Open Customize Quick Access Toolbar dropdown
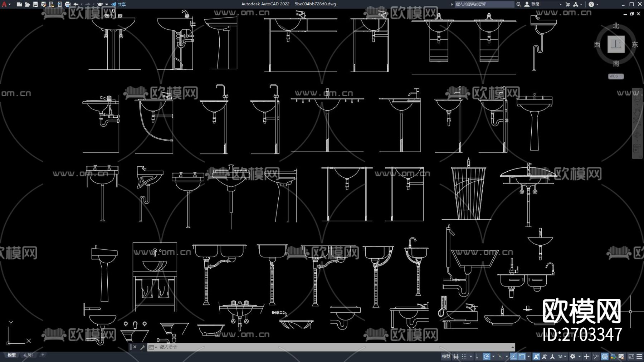The height and width of the screenshot is (362, 644). point(107,4)
